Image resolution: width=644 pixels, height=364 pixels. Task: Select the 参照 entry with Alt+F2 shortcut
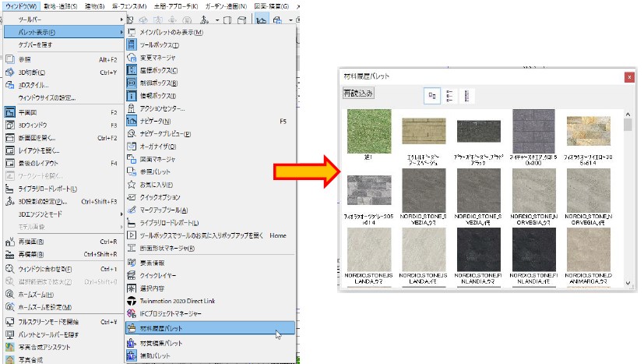coord(64,60)
